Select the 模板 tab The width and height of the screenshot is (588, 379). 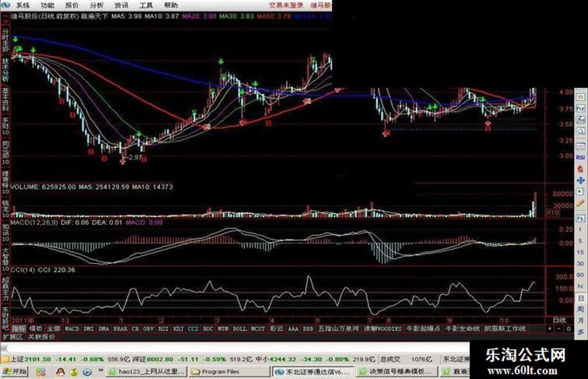pos(36,329)
